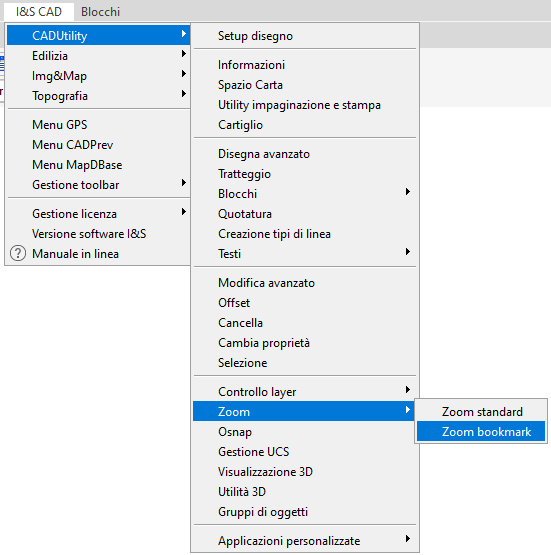This screenshot has height=555, width=551.
Task: Select the CADUtility menu entry
Action: click(x=98, y=35)
